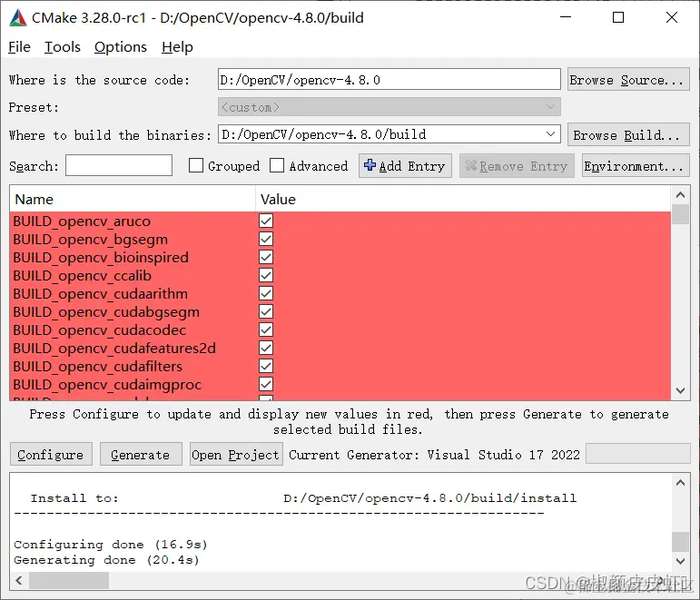Click Browse Source button

[628, 80]
